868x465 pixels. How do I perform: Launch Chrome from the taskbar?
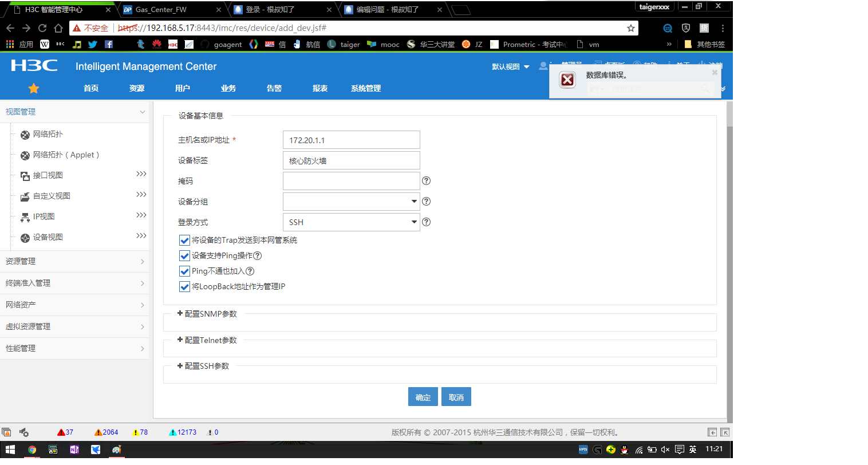[x=33, y=450]
